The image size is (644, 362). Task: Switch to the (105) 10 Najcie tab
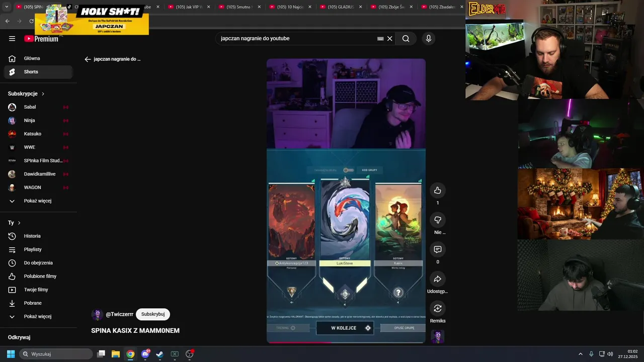click(x=290, y=7)
